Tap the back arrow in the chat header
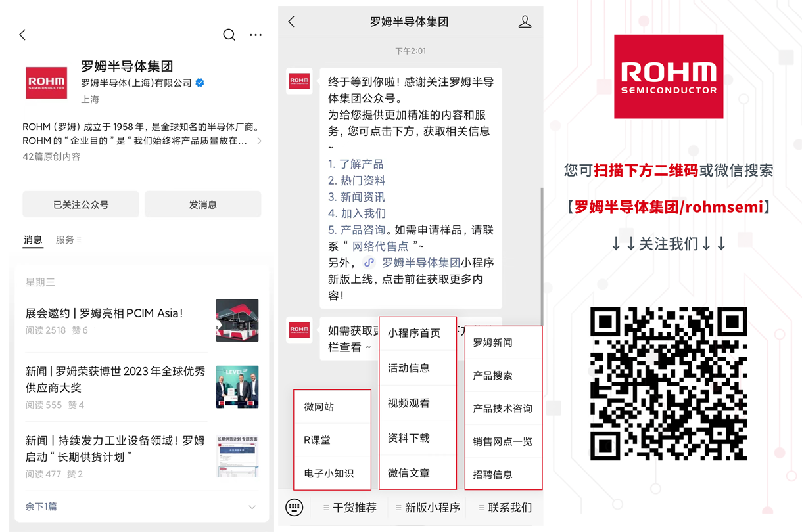Viewport: 802px width, 532px height. click(291, 21)
